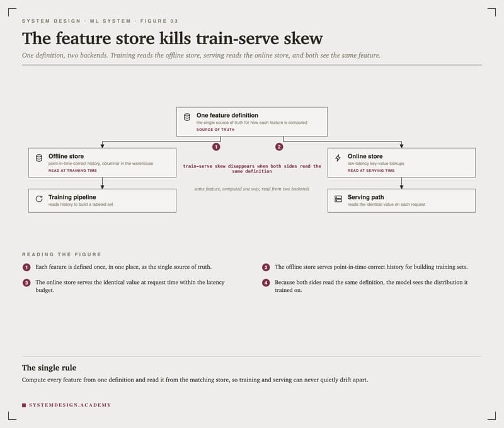Click the Offline store heading

point(66,156)
